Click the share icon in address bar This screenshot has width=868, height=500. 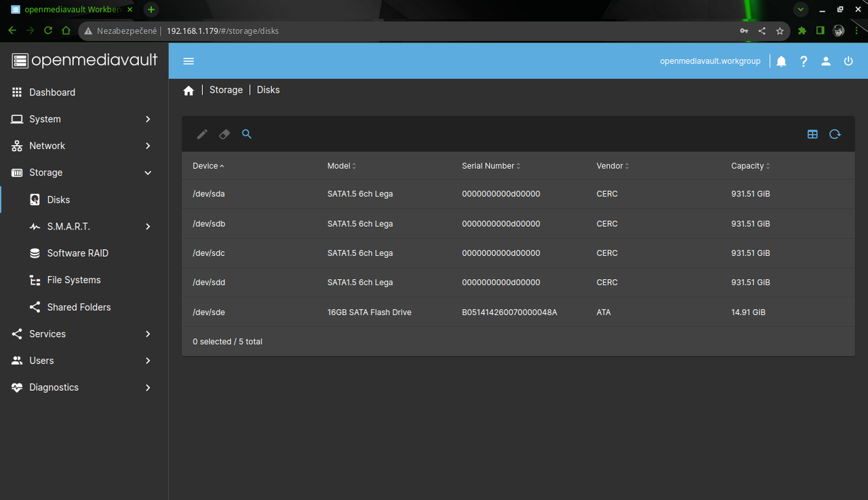pyautogui.click(x=762, y=30)
